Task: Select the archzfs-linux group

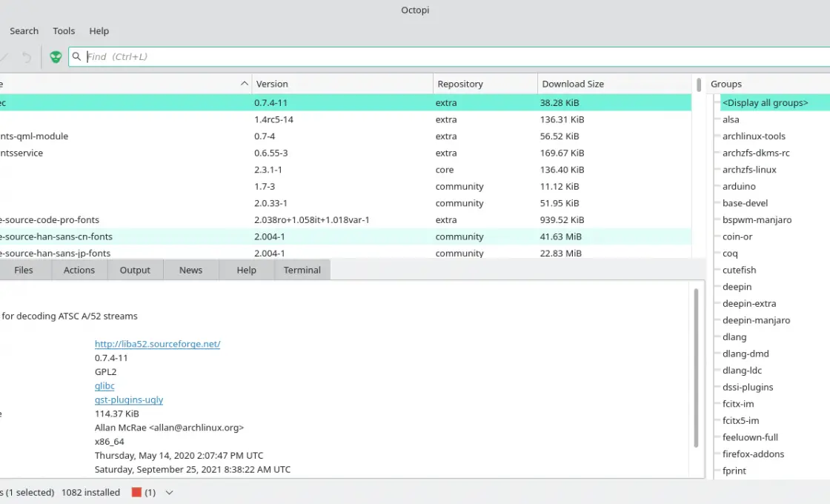Action: tap(749, 170)
